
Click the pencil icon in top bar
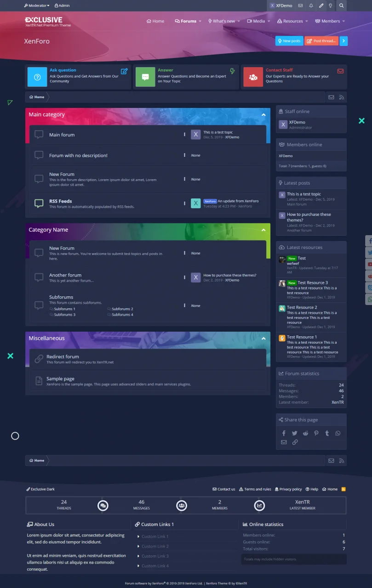(x=321, y=6)
